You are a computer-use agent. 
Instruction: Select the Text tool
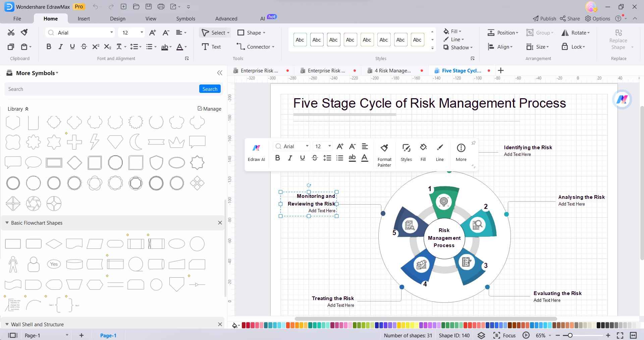pyautogui.click(x=211, y=47)
